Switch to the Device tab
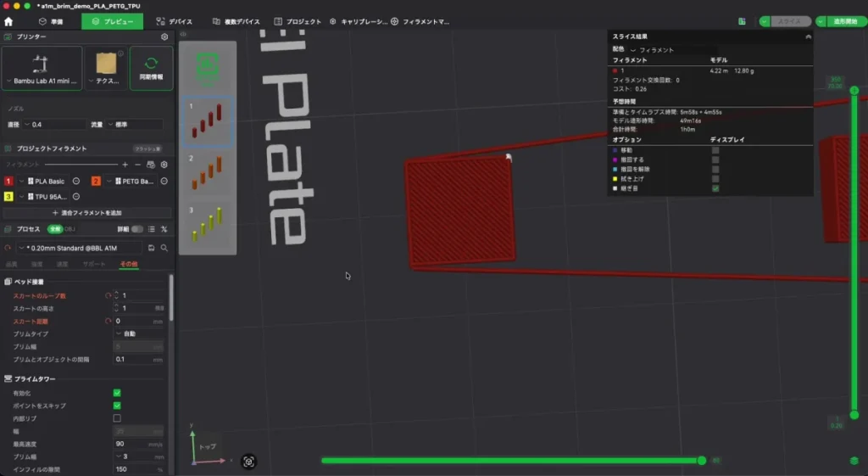The width and height of the screenshot is (868, 476). (175, 21)
